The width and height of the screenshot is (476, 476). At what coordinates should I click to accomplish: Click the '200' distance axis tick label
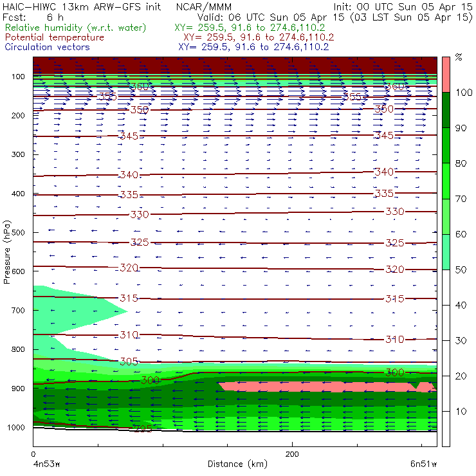pos(292,454)
